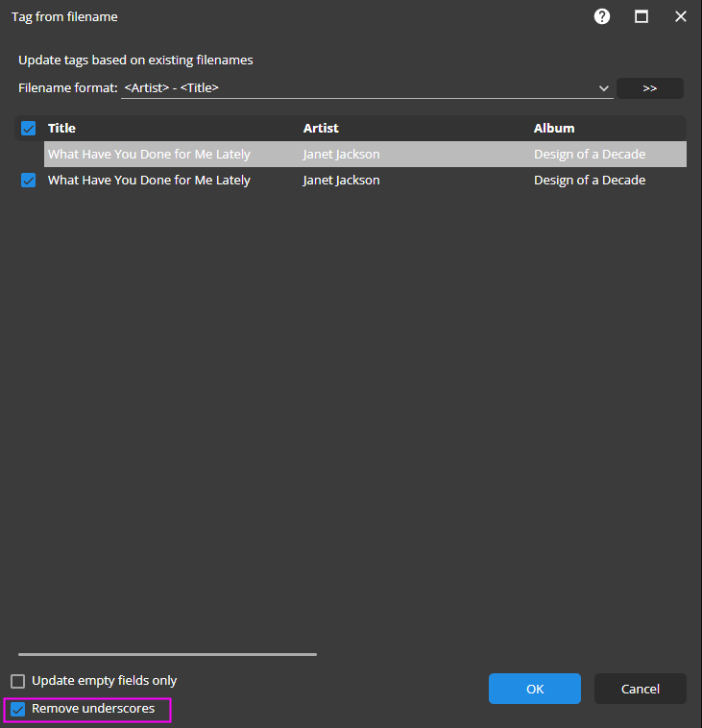Sort by Artist column header
The width and height of the screenshot is (702, 728).
[321, 128]
